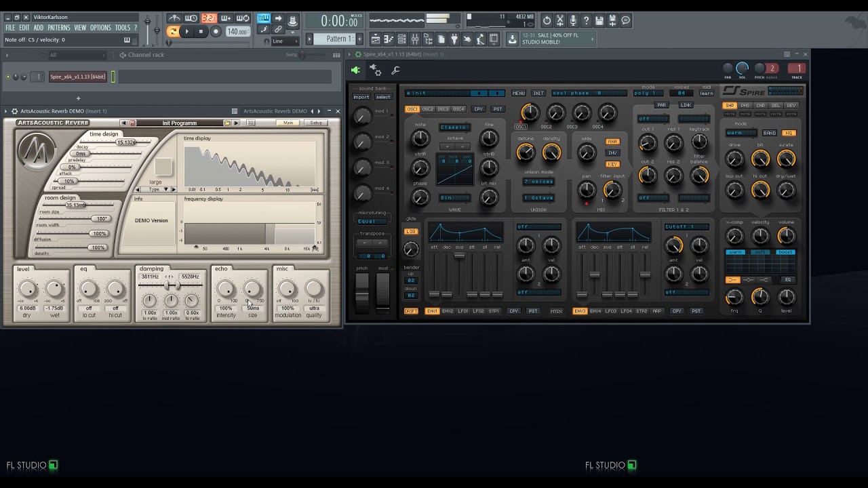Click the CPY button next to OSC4
Screen dimensions: 868x488
479,109
